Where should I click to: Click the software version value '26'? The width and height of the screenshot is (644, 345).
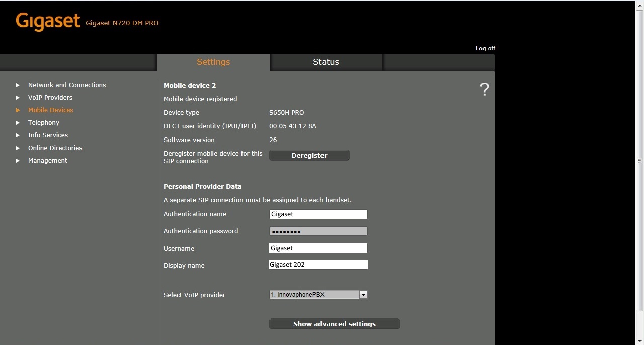click(273, 140)
